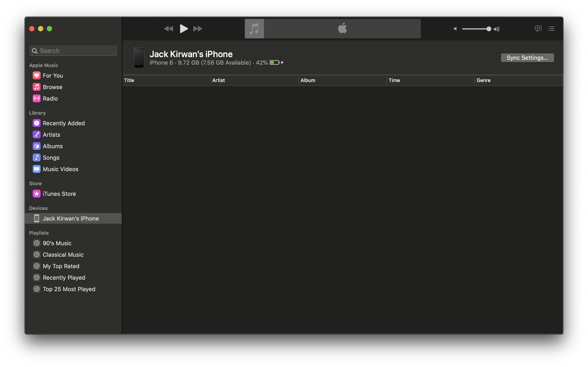Sort by the Genre column header
The height and width of the screenshot is (367, 588).
(519, 80)
